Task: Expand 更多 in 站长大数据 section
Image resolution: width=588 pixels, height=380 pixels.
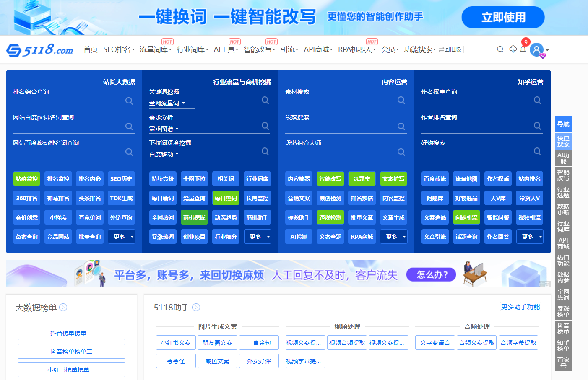Action: click(122, 237)
